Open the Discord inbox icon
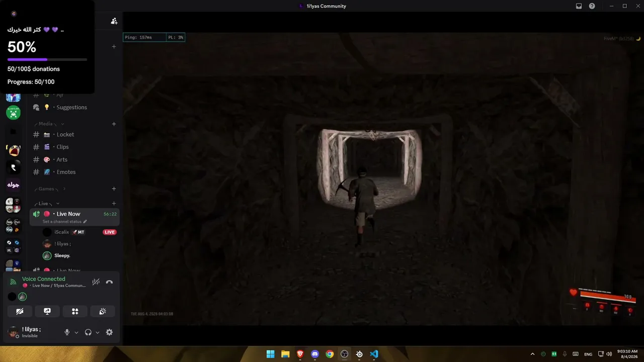This screenshot has width=644, height=362. point(579,6)
